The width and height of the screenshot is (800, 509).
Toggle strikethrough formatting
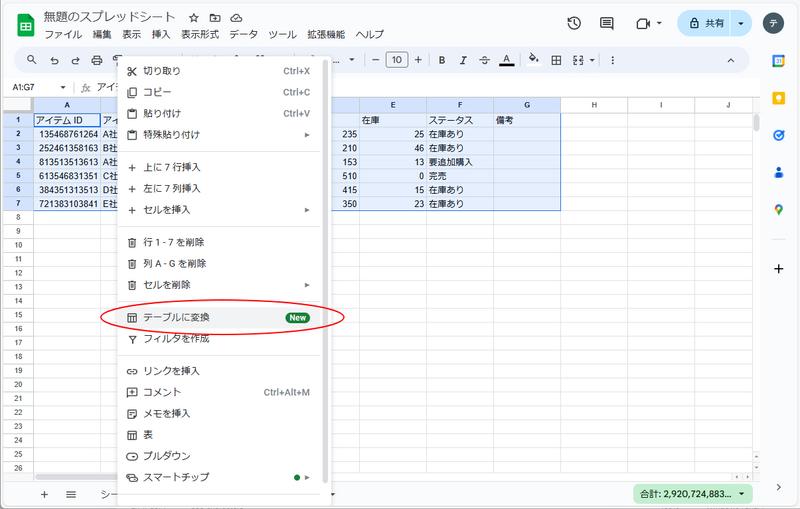point(485,60)
